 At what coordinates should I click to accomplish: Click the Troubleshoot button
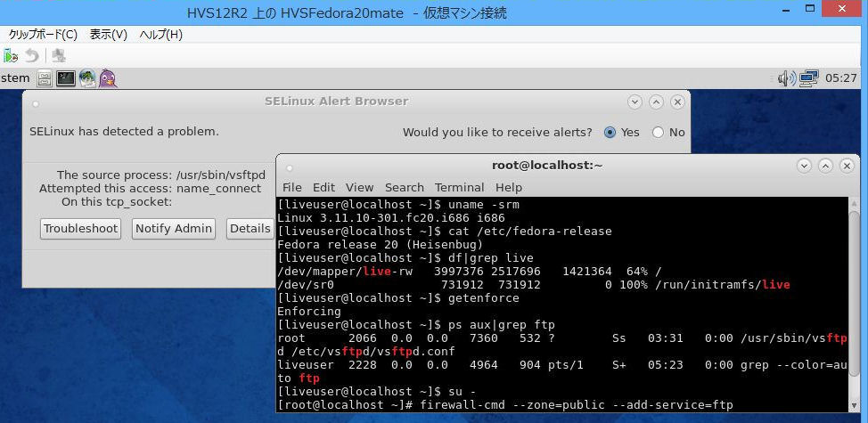tap(81, 228)
